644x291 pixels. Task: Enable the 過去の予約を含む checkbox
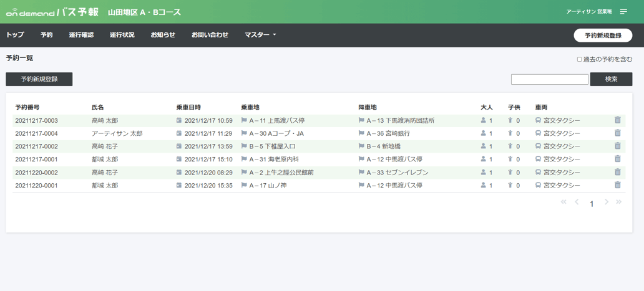click(580, 59)
